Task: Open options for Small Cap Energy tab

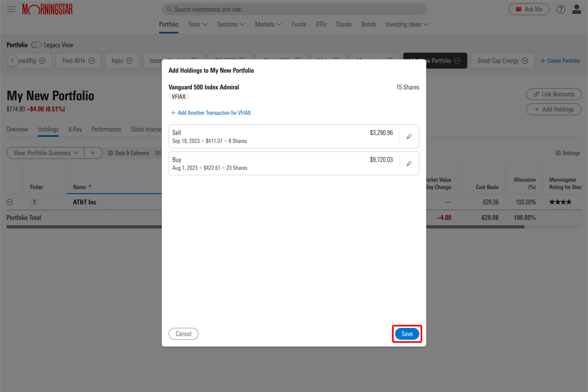Action: (x=525, y=61)
